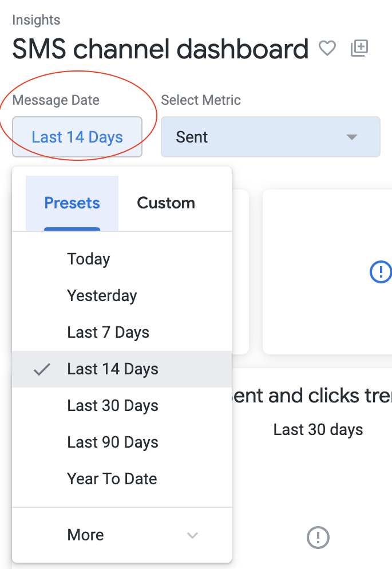The width and height of the screenshot is (392, 569).
Task: Choose Last 7 Days preset
Action: coord(122,333)
